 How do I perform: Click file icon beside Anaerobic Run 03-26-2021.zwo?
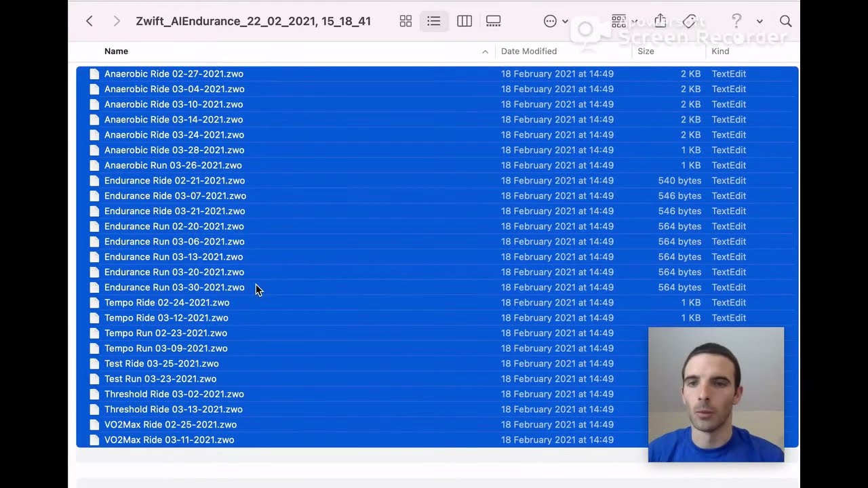[94, 165]
